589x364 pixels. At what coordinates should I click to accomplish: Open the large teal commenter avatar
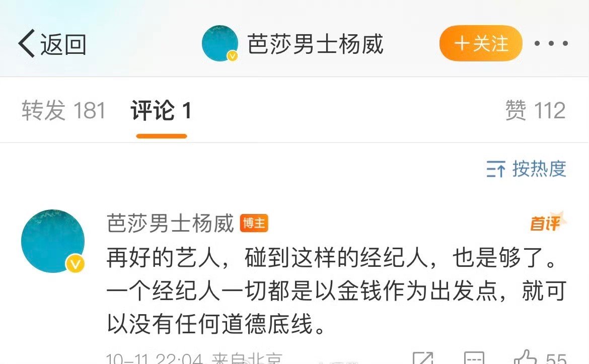coord(52,241)
